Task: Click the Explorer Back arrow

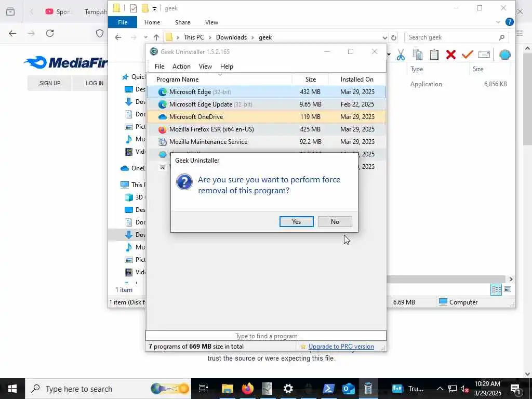Action: (118, 37)
